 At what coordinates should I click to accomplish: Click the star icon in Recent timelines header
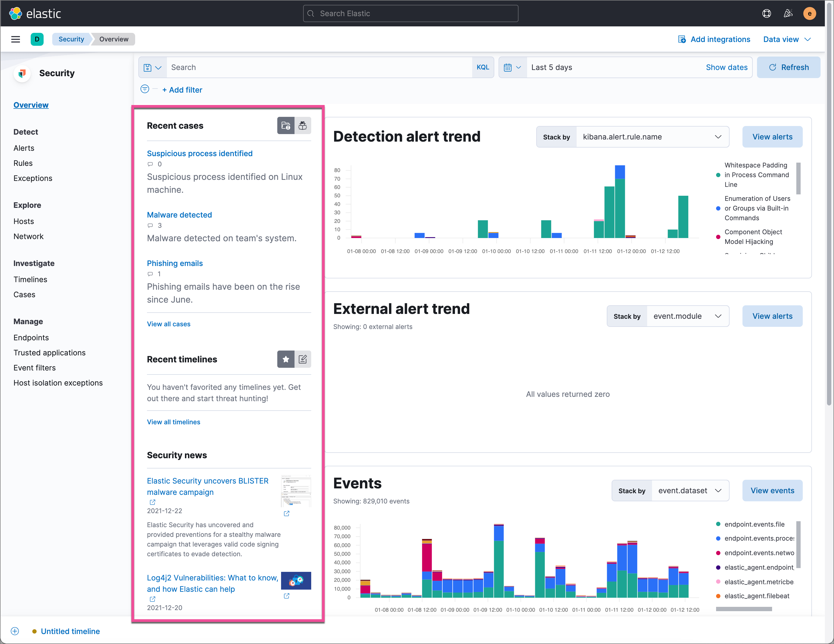(x=285, y=359)
